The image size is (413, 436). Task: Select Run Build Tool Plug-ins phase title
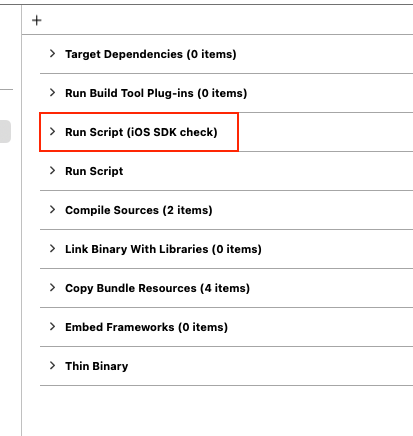(156, 93)
